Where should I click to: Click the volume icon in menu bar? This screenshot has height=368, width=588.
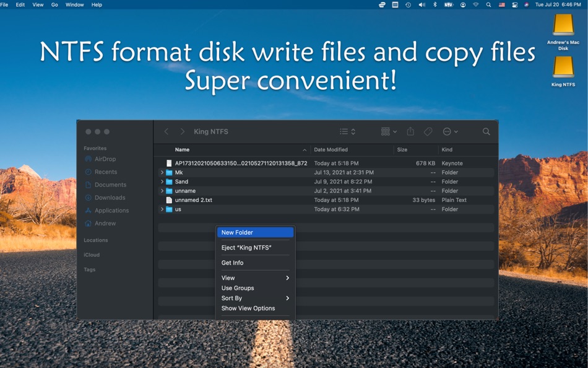(422, 5)
